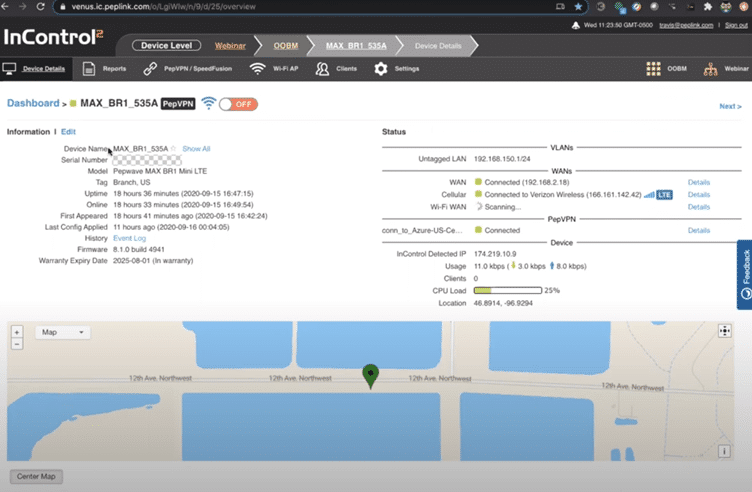Open the browser extensions puzzle icon
Viewport: 752px width, 492px height.
tap(708, 7)
